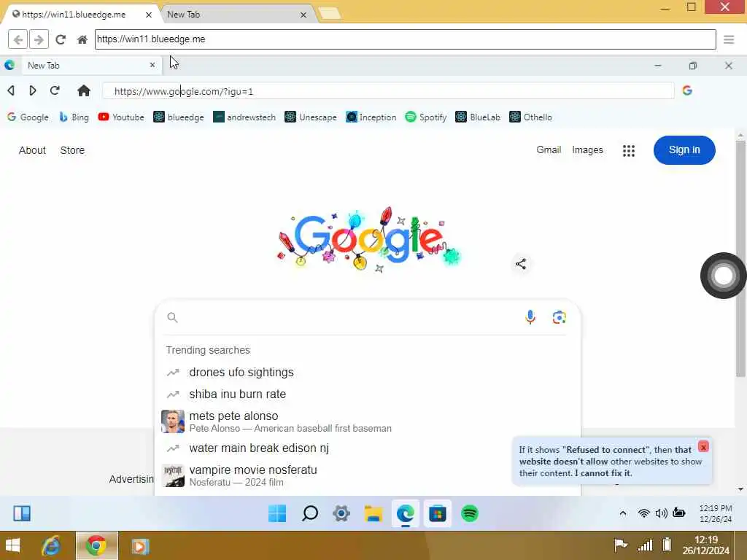Open andrewstech bookmark
This screenshot has height=560, width=747.
(244, 117)
